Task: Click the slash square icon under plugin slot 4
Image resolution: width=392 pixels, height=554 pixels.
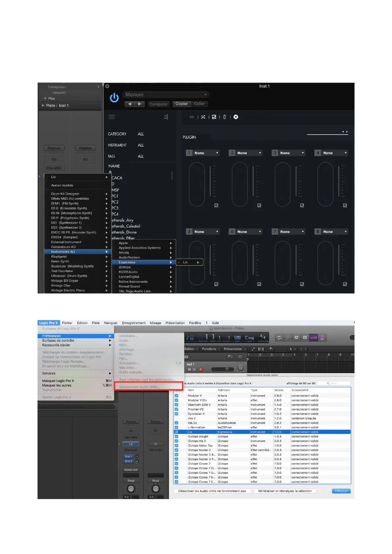Action: pyautogui.click(x=345, y=205)
